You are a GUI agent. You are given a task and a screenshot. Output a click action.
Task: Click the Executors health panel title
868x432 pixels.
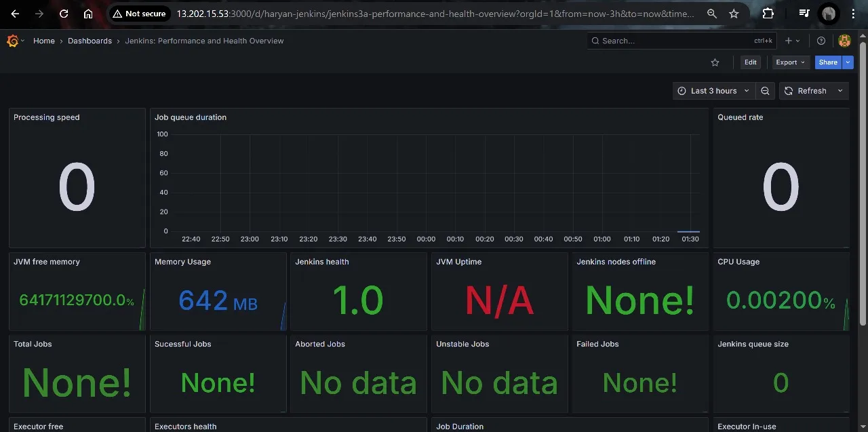coord(186,427)
